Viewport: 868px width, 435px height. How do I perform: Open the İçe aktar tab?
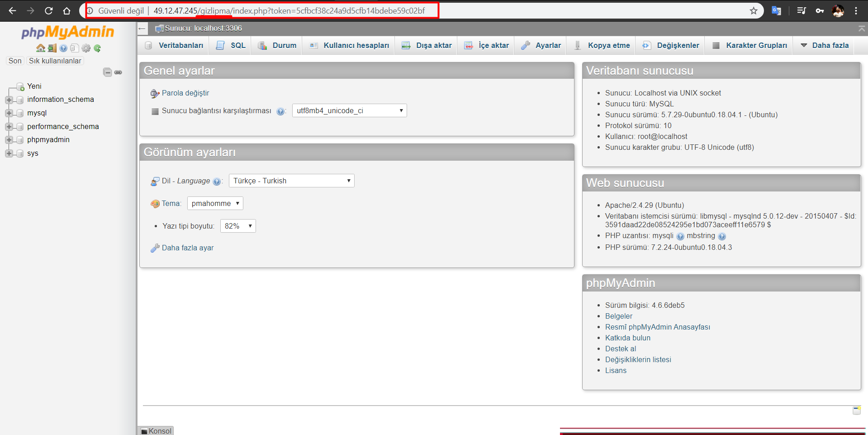(x=486, y=45)
